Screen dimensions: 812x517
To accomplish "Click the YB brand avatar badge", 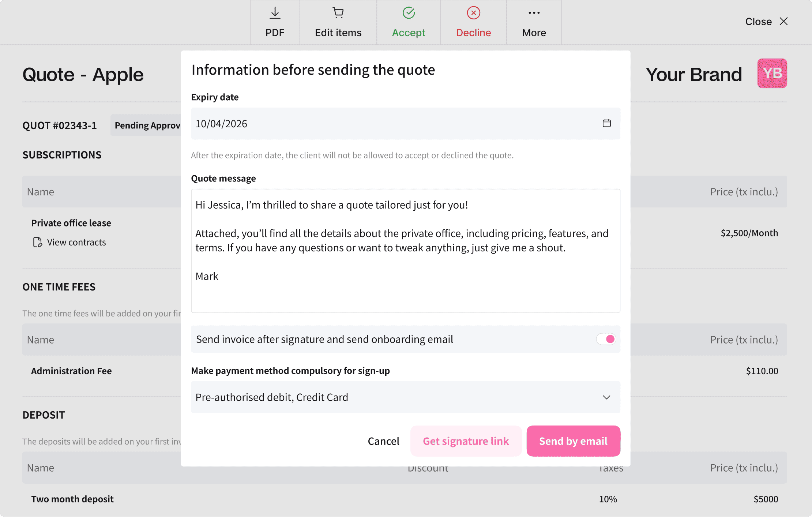I will coord(772,73).
